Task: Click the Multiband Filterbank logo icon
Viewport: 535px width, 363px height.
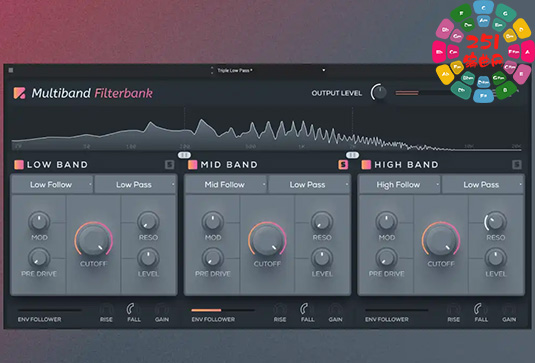Action: click(19, 93)
